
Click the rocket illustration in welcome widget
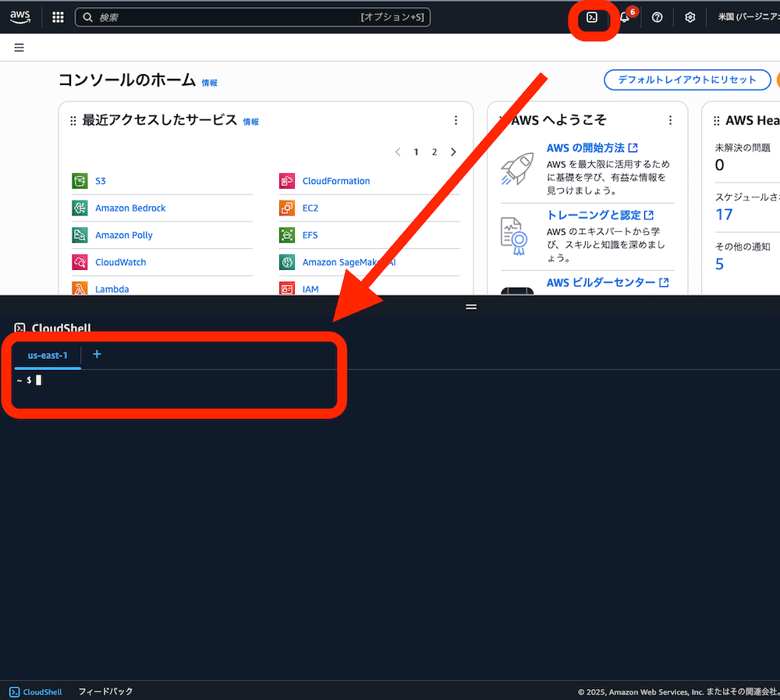517,169
